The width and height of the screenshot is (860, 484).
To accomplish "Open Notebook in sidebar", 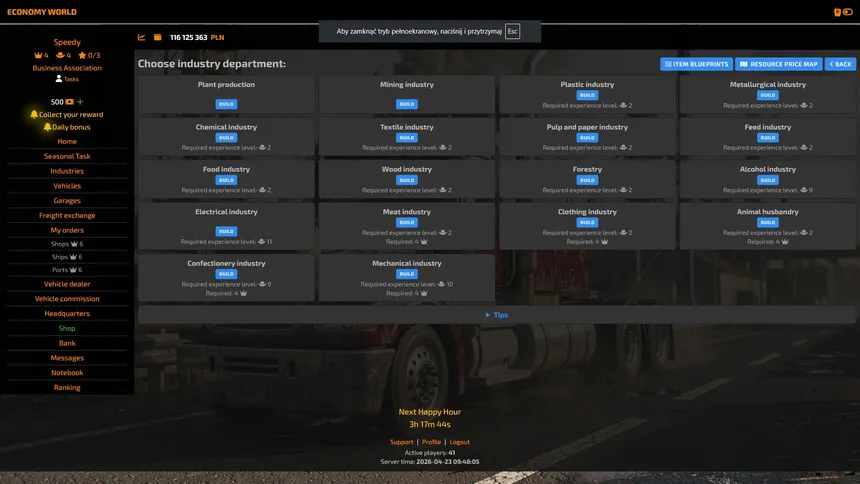I will coord(67,373).
